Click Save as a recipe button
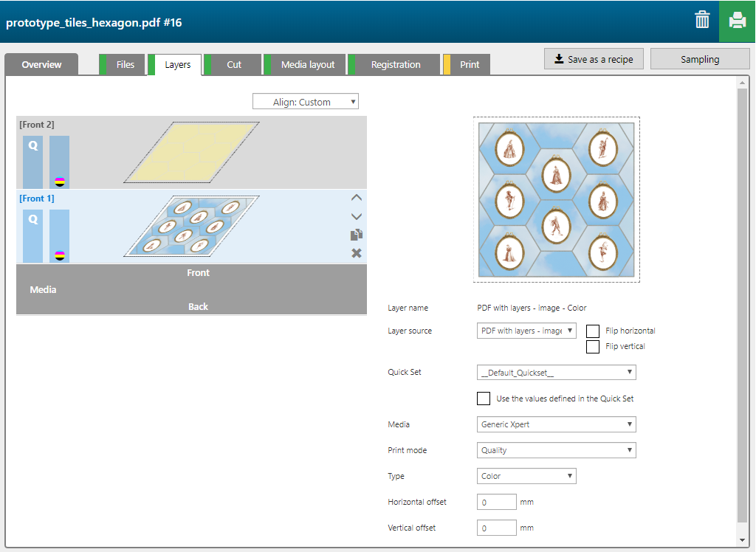The width and height of the screenshot is (756, 552). (x=594, y=59)
